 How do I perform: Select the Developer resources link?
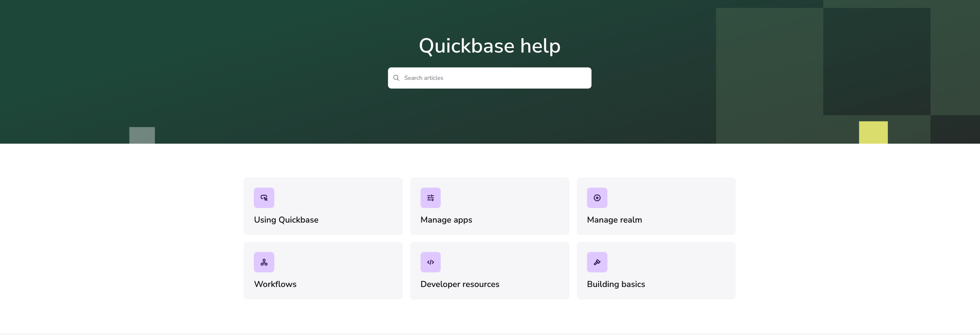[x=490, y=270]
